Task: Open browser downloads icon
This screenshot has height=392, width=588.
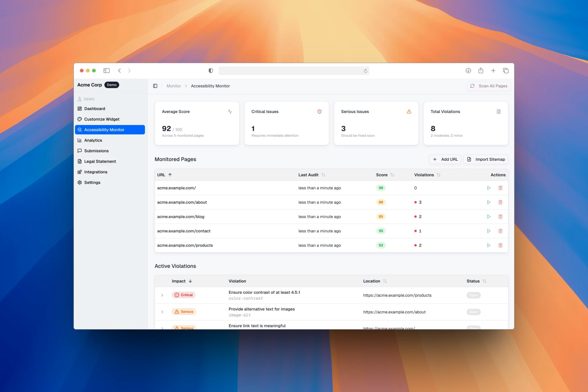Action: click(x=468, y=71)
